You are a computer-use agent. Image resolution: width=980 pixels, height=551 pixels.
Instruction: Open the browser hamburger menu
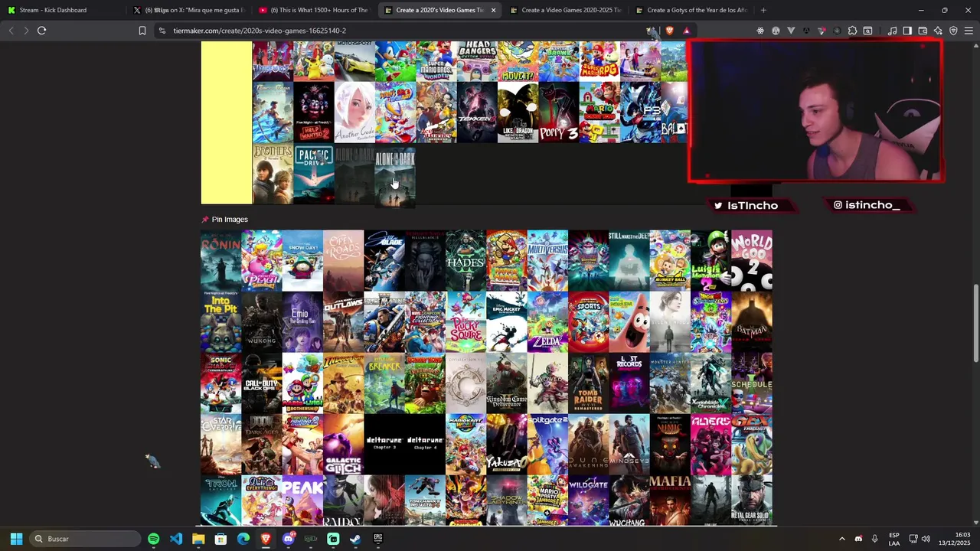(x=969, y=31)
